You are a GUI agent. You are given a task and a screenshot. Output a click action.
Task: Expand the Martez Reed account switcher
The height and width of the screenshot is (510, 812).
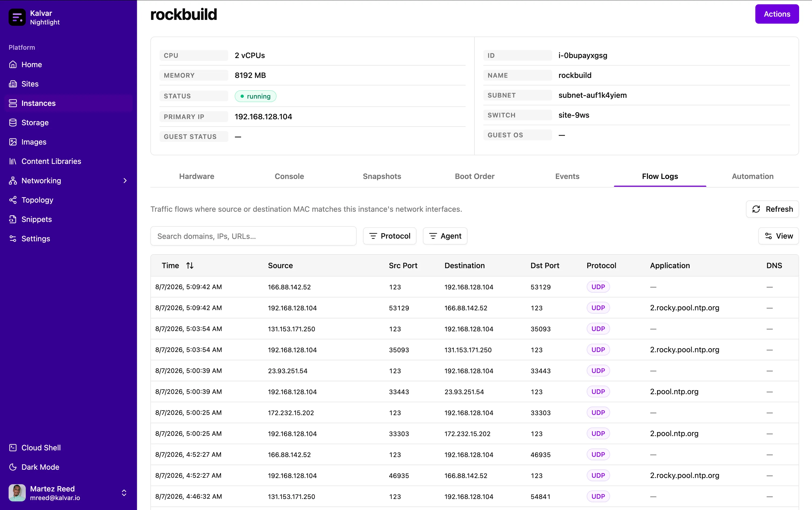[x=124, y=493]
